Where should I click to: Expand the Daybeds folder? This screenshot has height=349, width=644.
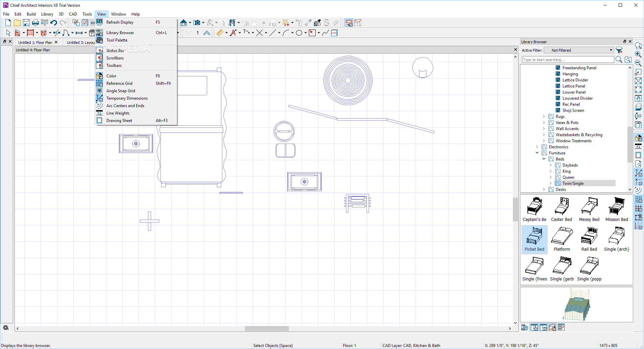click(x=551, y=165)
